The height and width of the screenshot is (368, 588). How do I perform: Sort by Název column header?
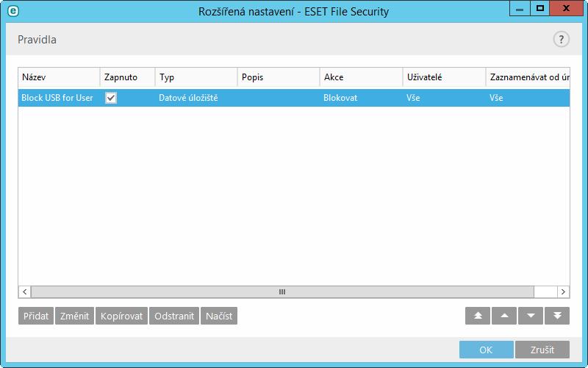pyautogui.click(x=59, y=77)
